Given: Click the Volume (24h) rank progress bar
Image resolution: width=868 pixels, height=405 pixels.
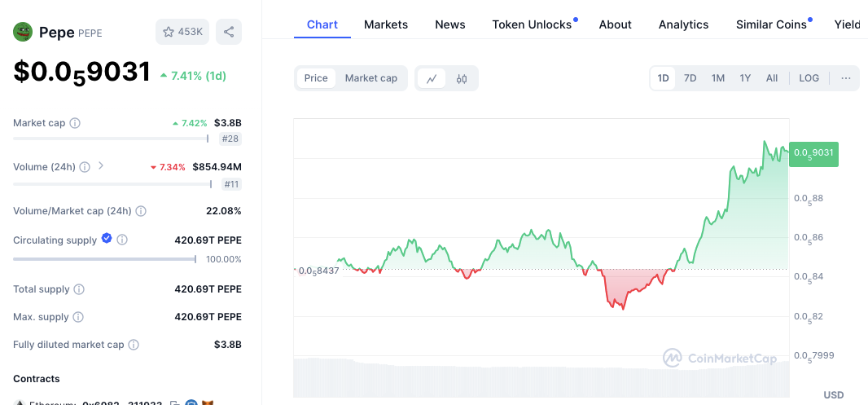Looking at the screenshot, I should [112, 184].
